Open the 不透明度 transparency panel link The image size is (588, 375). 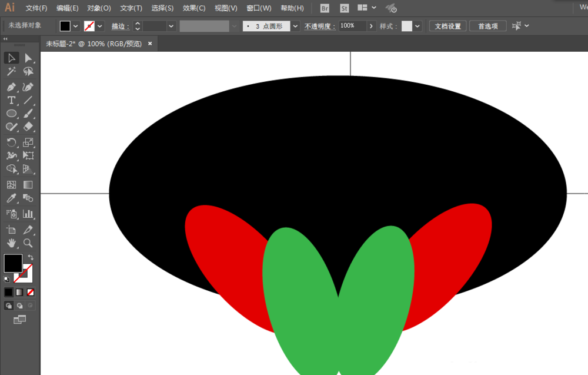click(x=320, y=26)
